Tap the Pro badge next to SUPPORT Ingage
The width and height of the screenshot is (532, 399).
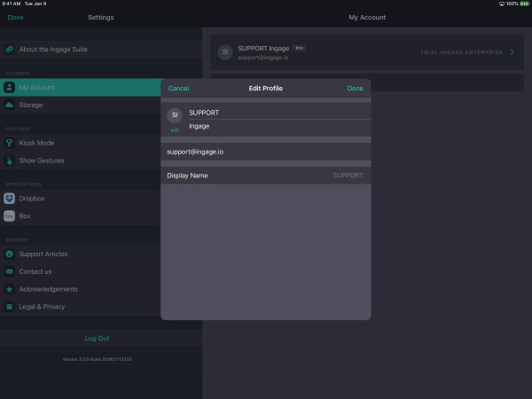(x=300, y=48)
